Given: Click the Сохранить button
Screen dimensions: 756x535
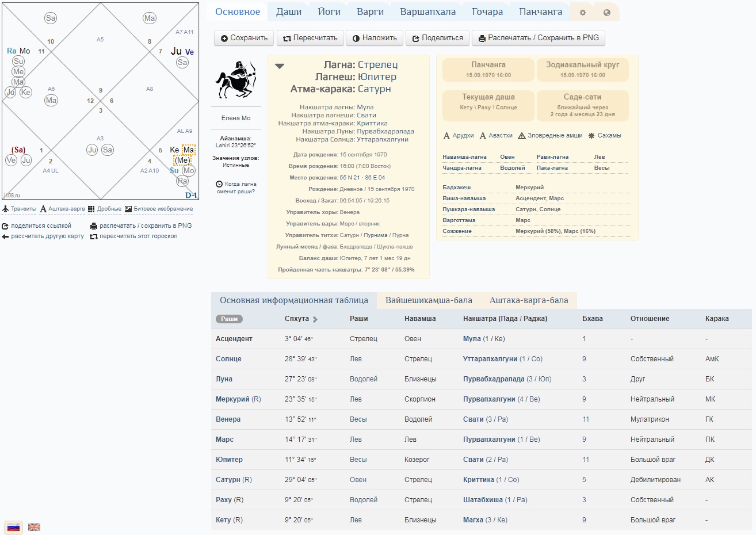Looking at the screenshot, I should pyautogui.click(x=245, y=38).
